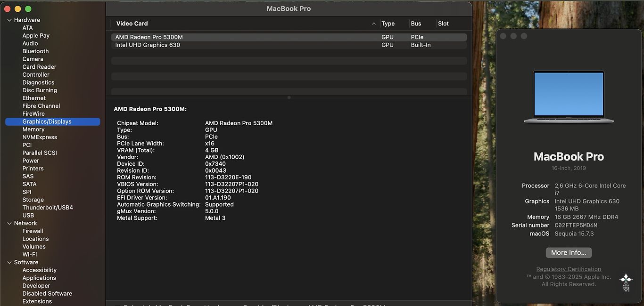
Task: Click the pane divider handle above details
Action: pyautogui.click(x=289, y=97)
